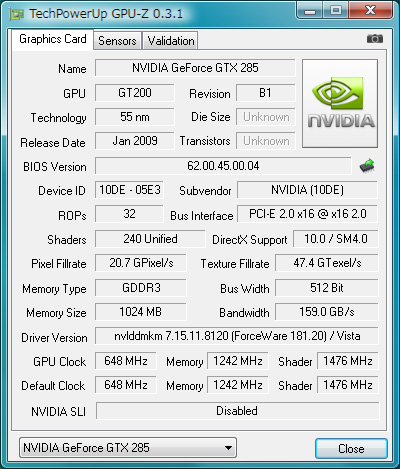Click the NVIDIA logo image
The image size is (400, 469).
[x=340, y=104]
